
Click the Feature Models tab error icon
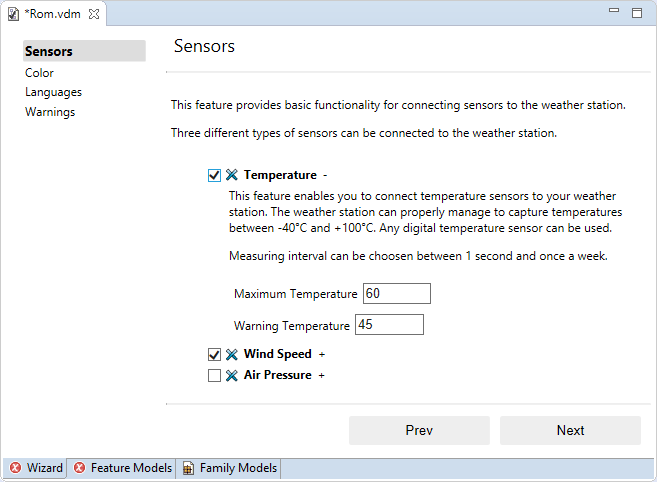coord(80,468)
